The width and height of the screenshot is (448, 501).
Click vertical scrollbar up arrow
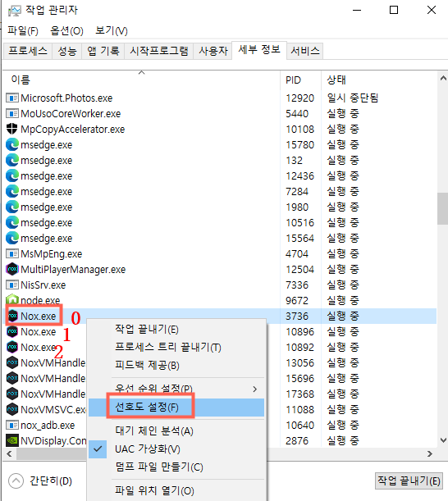tap(443, 78)
